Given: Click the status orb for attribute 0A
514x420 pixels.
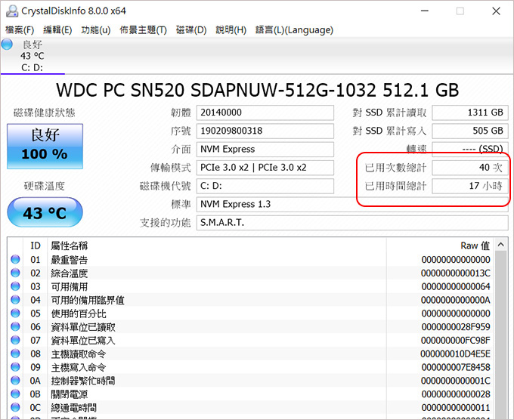Looking at the screenshot, I should point(15,381).
